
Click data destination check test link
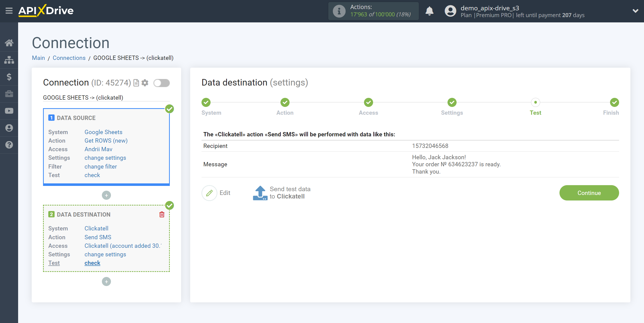[92, 263]
